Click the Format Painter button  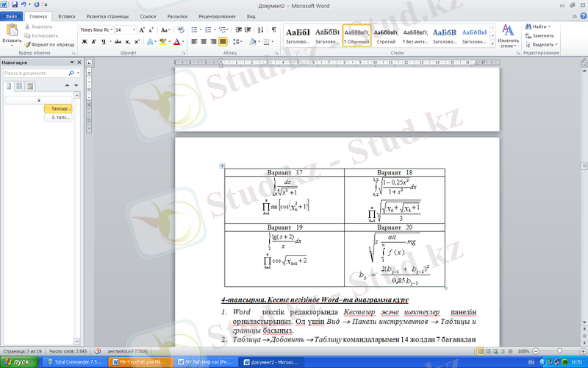[49, 44]
